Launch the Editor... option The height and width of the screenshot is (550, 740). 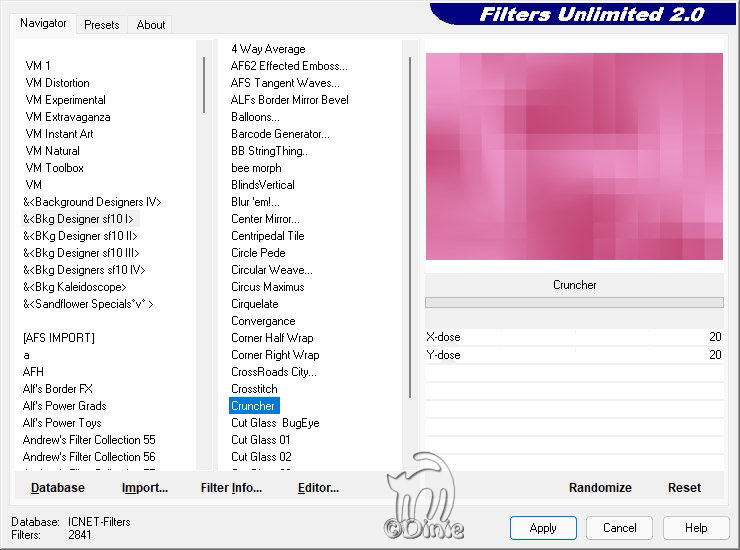(x=318, y=488)
